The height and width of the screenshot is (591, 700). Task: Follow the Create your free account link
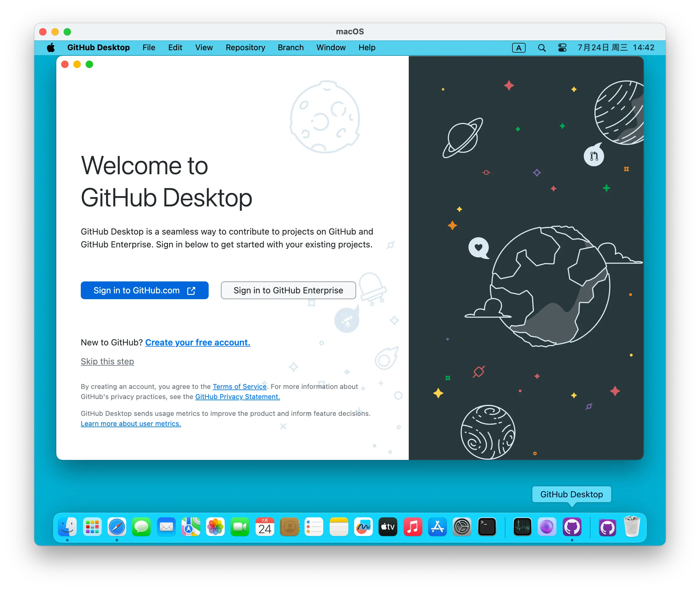pyautogui.click(x=198, y=342)
